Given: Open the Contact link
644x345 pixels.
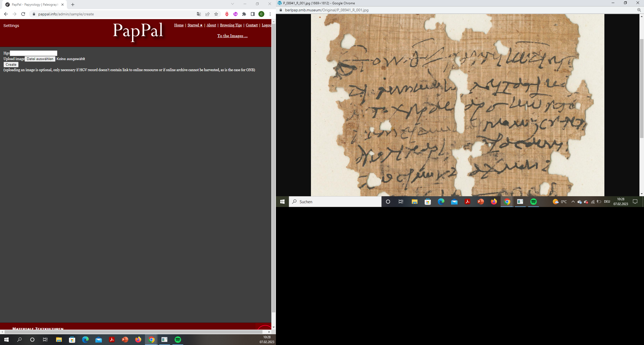Looking at the screenshot, I should (x=252, y=25).
